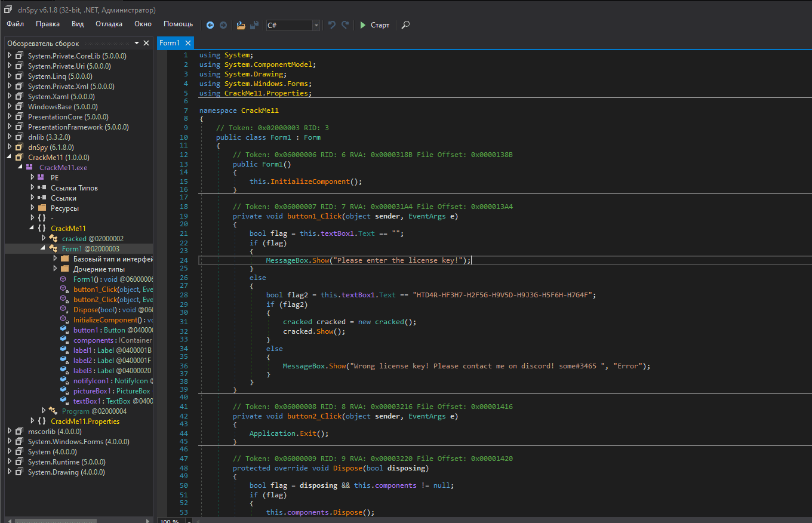Select the button1 : Button field

113,330
